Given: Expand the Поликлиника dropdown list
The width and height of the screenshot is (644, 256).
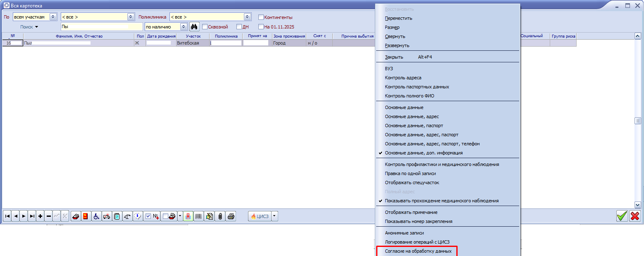Looking at the screenshot, I should (247, 17).
